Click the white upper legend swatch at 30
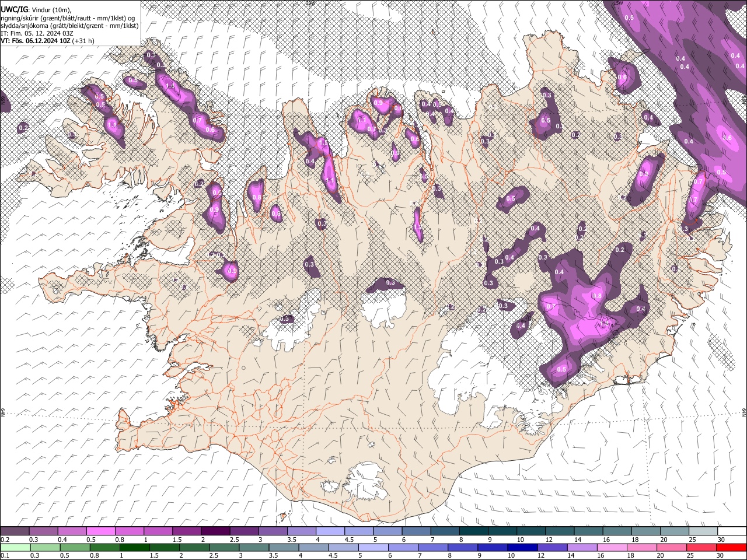 pyautogui.click(x=731, y=531)
